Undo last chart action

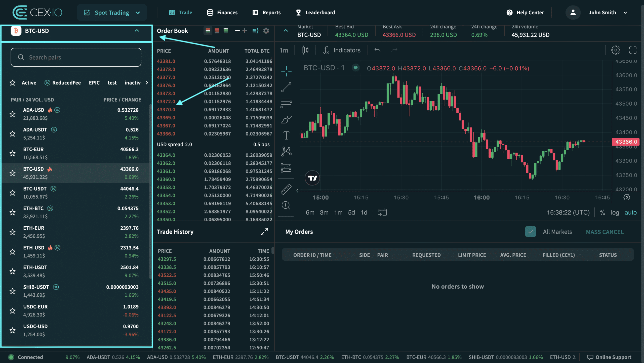[377, 50]
